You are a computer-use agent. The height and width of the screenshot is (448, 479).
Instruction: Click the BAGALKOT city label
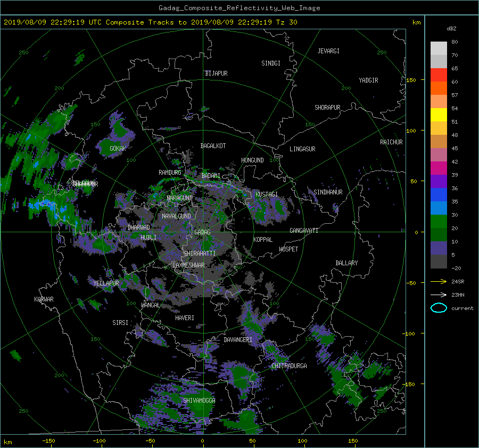click(x=213, y=146)
